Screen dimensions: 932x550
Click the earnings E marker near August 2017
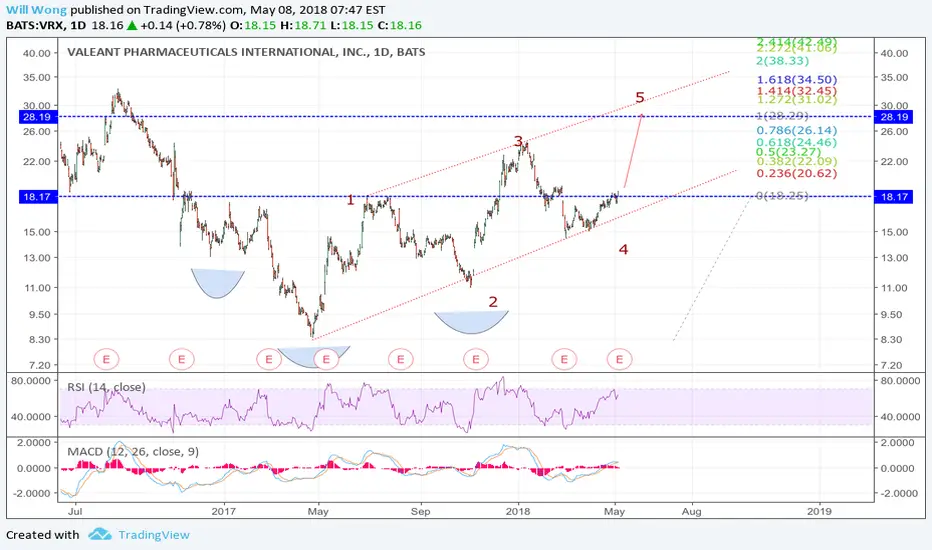coord(401,359)
